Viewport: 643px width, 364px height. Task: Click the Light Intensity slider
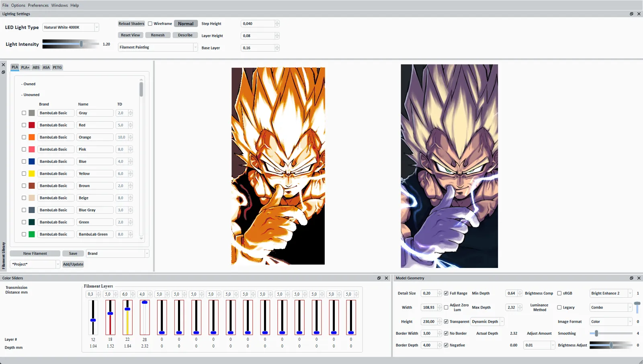(x=71, y=44)
